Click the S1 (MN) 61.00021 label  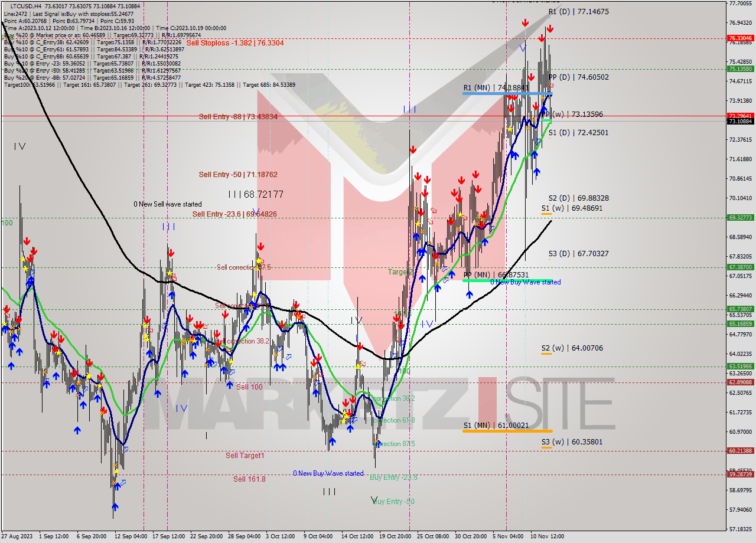tap(496, 425)
